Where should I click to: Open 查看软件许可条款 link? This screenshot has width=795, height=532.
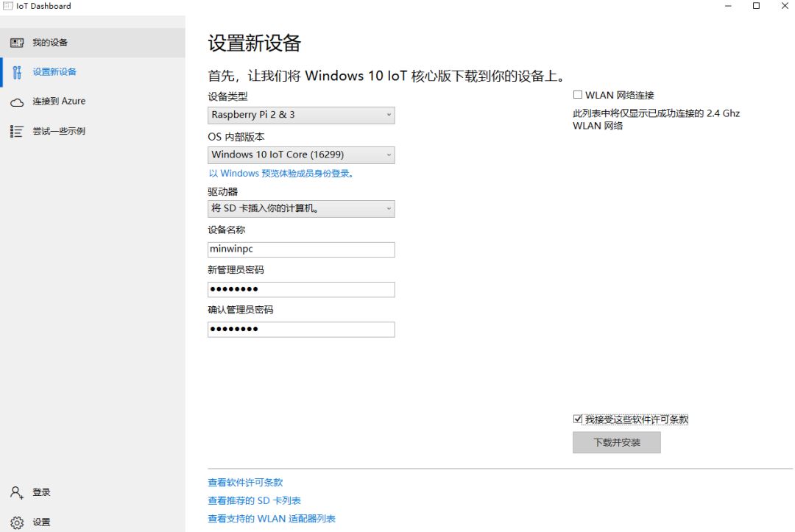[245, 483]
